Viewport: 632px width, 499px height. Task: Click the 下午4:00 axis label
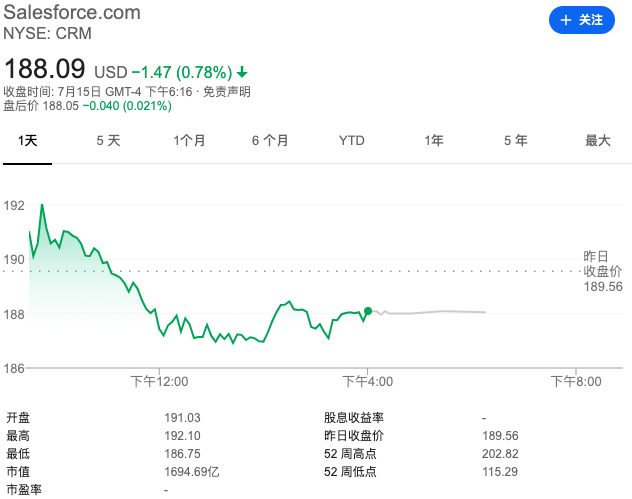click(368, 381)
